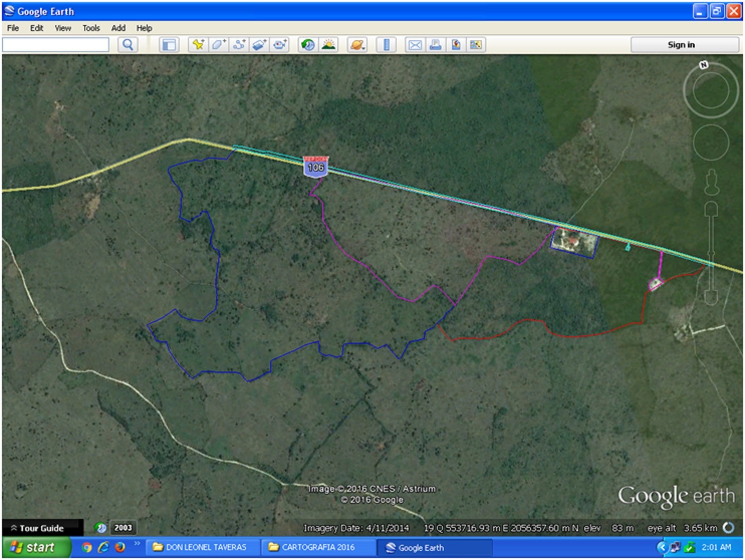
Task: Toggle sunlight across the landscape
Action: click(329, 45)
